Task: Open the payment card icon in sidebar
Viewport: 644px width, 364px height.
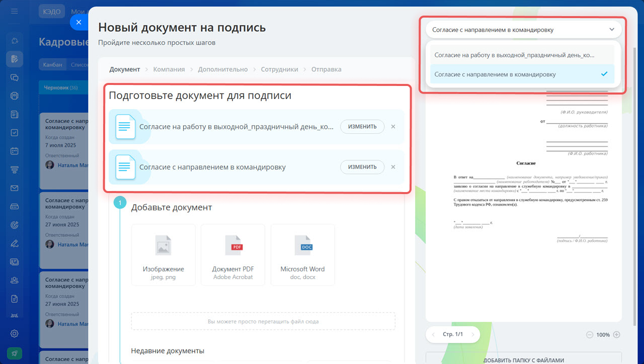Action: point(15,206)
